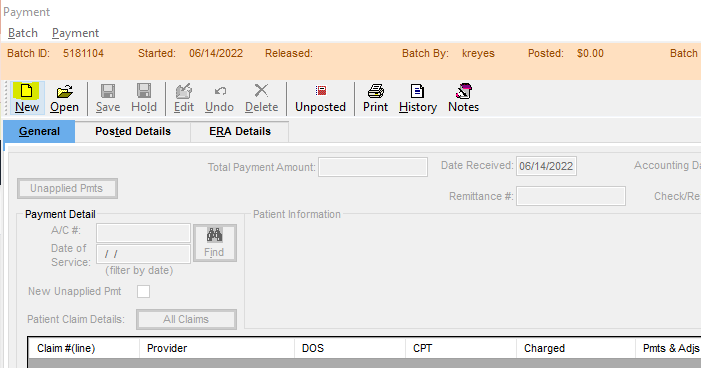Open the Batch menu
Viewport: 701px width, 368px height.
23,33
